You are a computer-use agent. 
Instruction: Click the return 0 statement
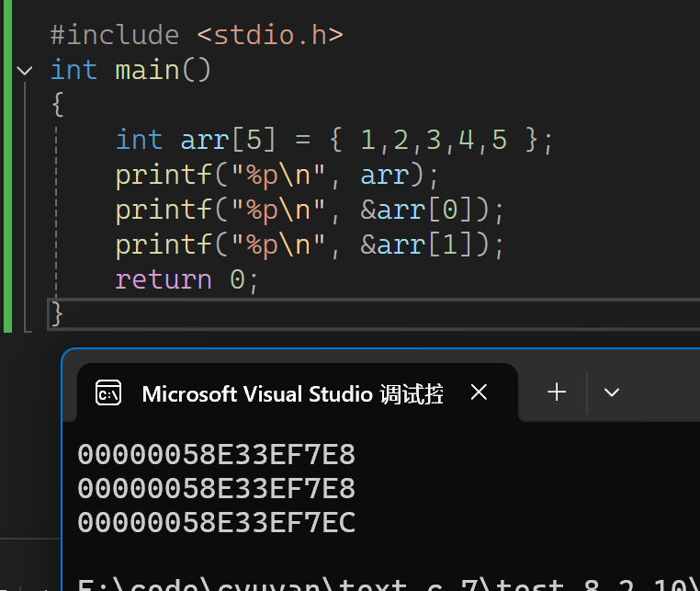[x=186, y=280]
